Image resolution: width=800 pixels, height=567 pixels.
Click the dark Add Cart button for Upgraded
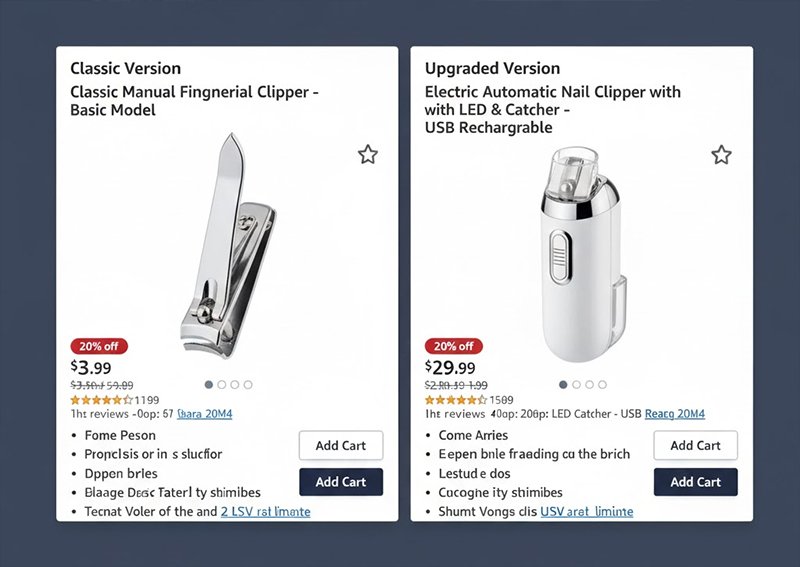tap(695, 482)
